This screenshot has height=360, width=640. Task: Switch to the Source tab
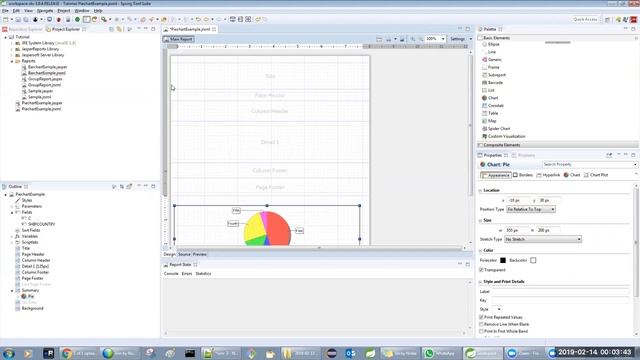click(184, 254)
